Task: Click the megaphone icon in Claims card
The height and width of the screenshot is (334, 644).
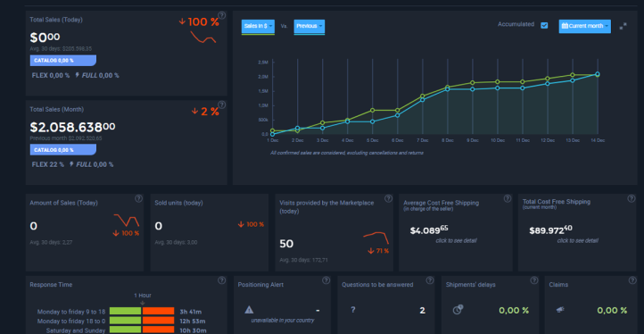Action: click(x=560, y=310)
